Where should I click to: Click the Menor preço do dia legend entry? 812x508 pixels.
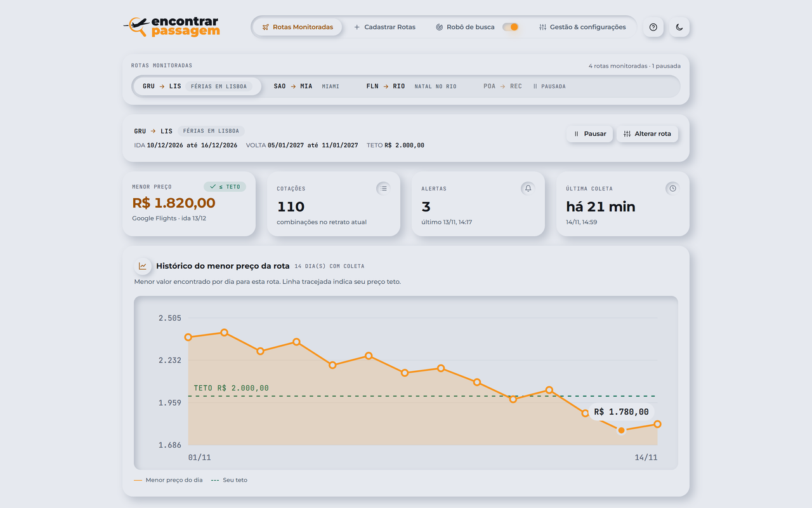168,480
